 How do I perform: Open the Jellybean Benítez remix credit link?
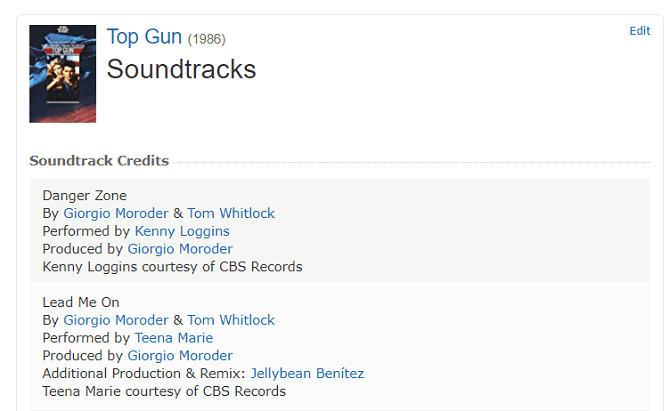coord(307,374)
